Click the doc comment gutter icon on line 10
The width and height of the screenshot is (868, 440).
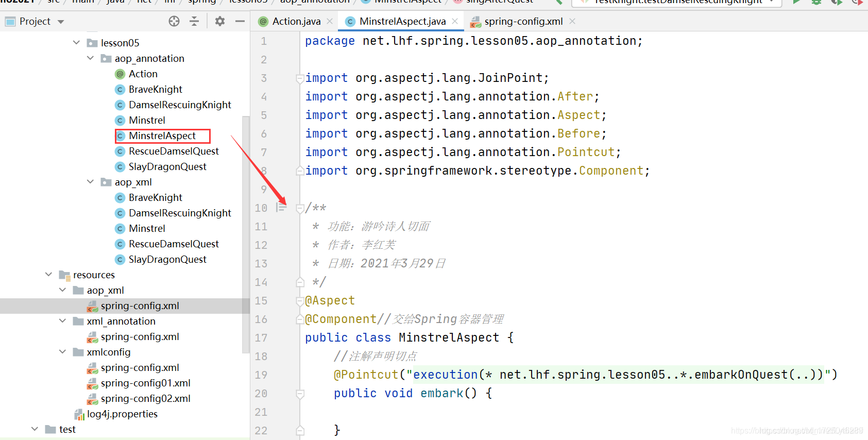coord(281,207)
